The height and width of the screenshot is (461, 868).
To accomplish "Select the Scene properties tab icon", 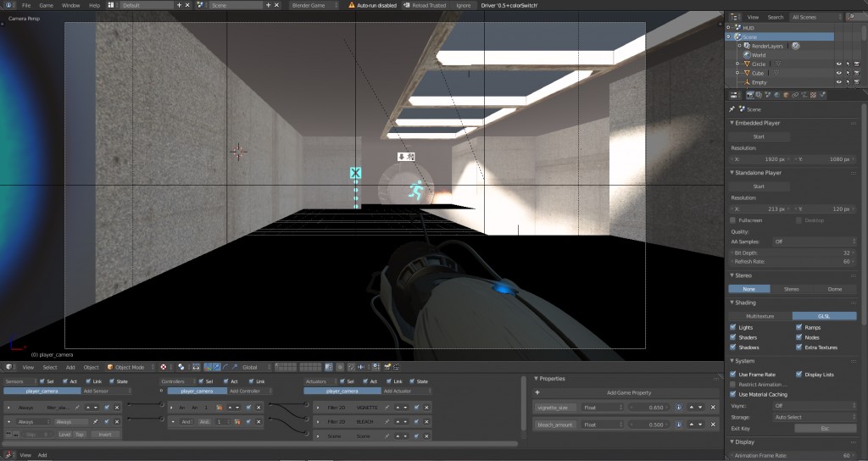I will (x=768, y=95).
